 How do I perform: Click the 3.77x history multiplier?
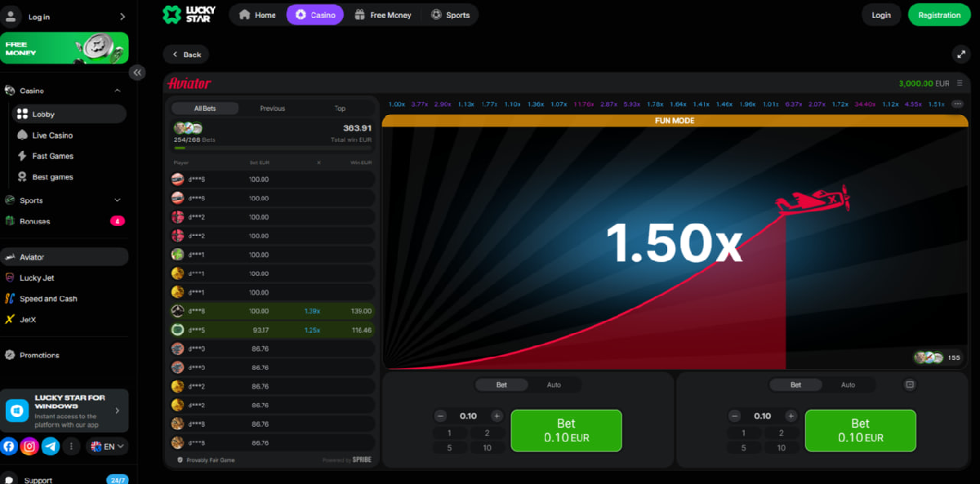(x=420, y=104)
